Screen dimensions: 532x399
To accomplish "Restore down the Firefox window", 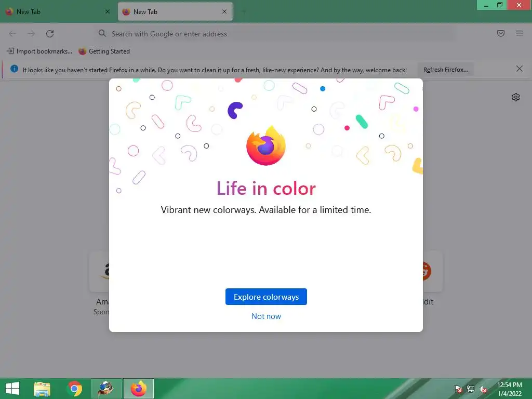I will pos(499,5).
